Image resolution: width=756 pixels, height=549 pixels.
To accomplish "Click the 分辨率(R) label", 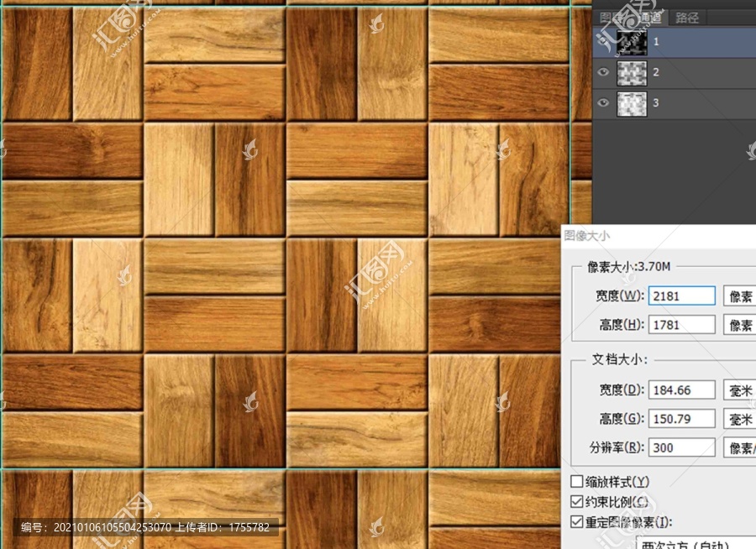I will 617,447.
